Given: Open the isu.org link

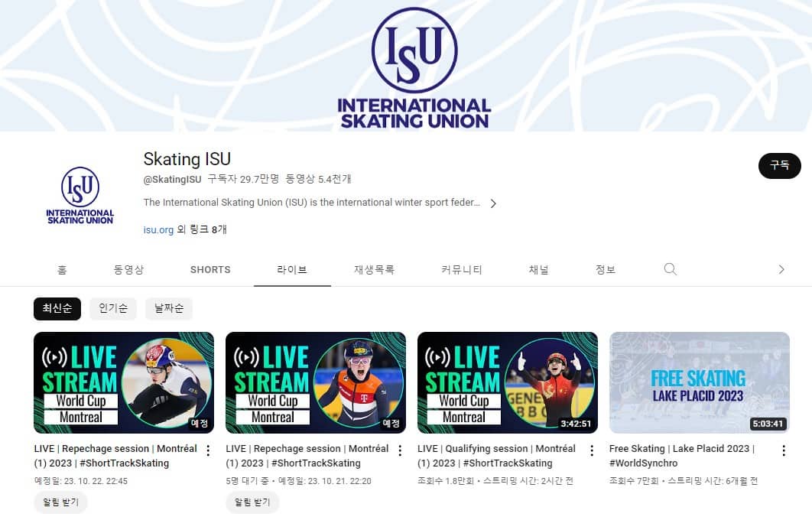Looking at the screenshot, I should click(158, 230).
